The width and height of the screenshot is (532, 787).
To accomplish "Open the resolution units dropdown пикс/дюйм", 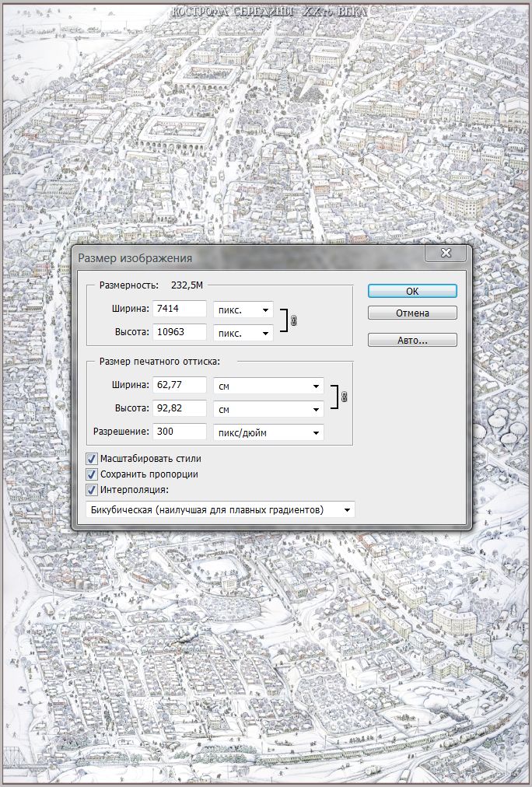I will [268, 432].
